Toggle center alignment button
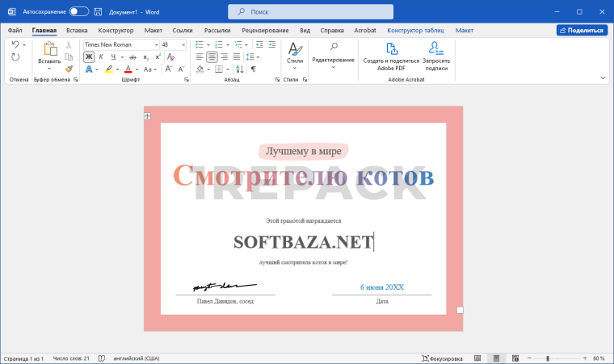 212,56
